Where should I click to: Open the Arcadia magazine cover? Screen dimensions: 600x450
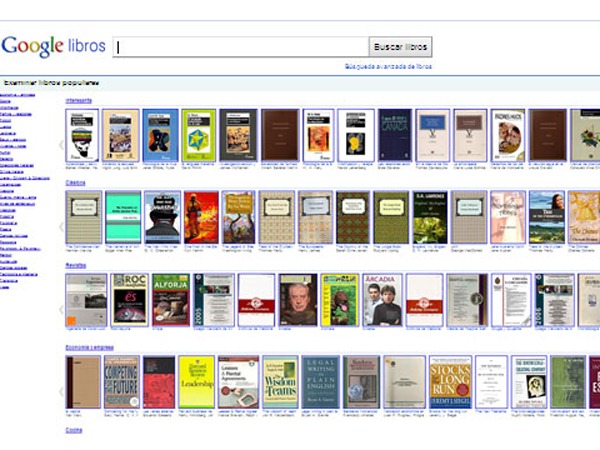tap(382, 299)
